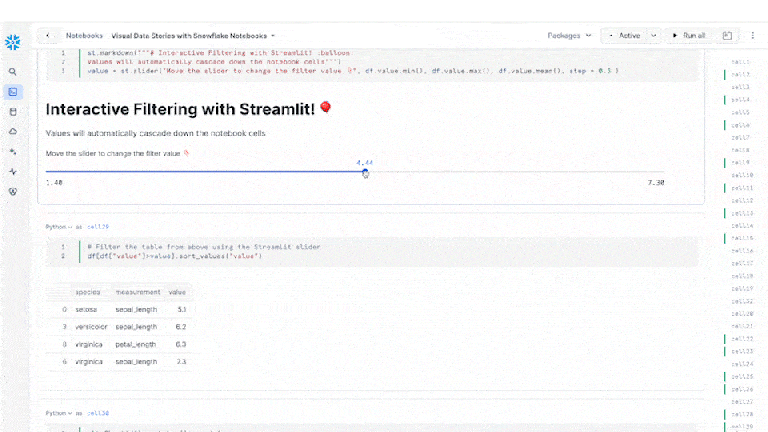Jump to cell5 in the outline

tap(740, 112)
